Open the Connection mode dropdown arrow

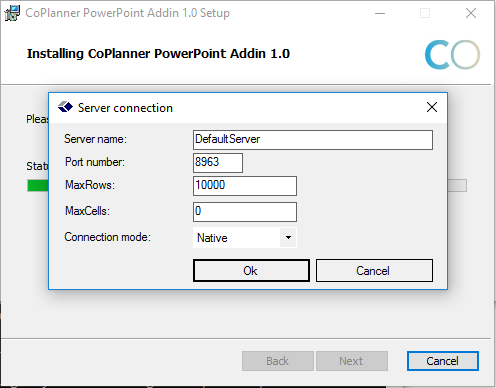tap(288, 238)
